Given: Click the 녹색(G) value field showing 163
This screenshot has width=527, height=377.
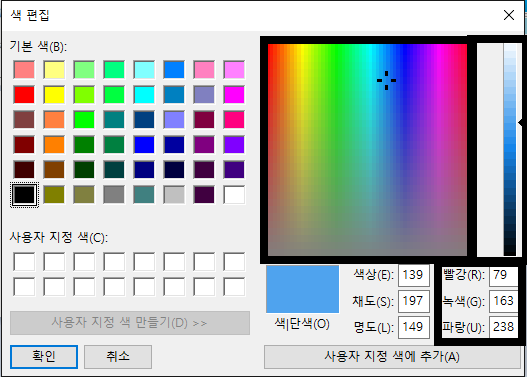Looking at the screenshot, I should point(503,301).
